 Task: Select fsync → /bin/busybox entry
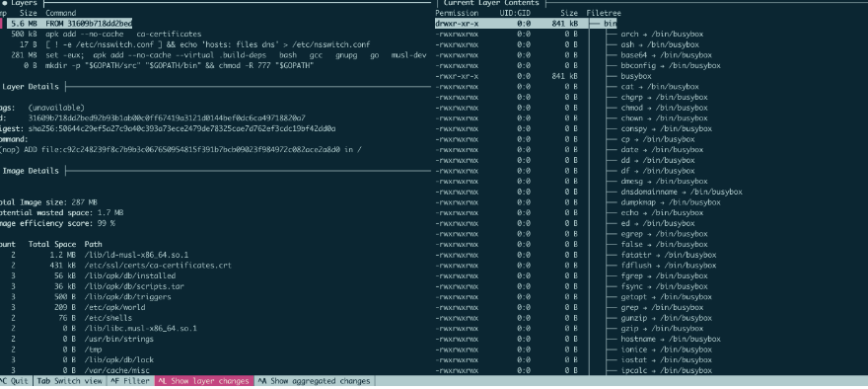664,286
